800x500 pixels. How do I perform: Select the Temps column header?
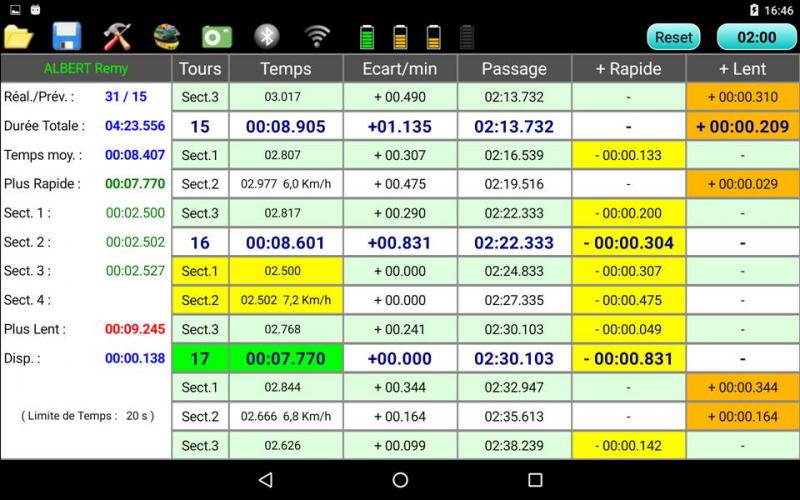coord(286,69)
